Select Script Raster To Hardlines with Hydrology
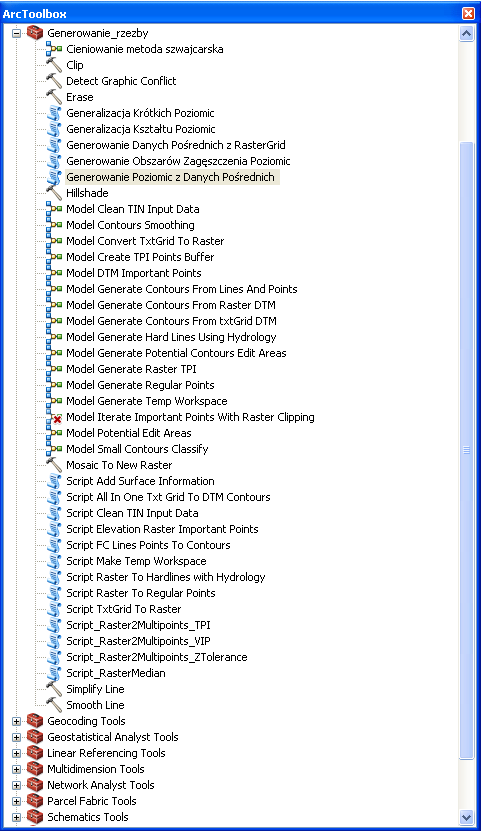The image size is (482, 831). (165, 577)
